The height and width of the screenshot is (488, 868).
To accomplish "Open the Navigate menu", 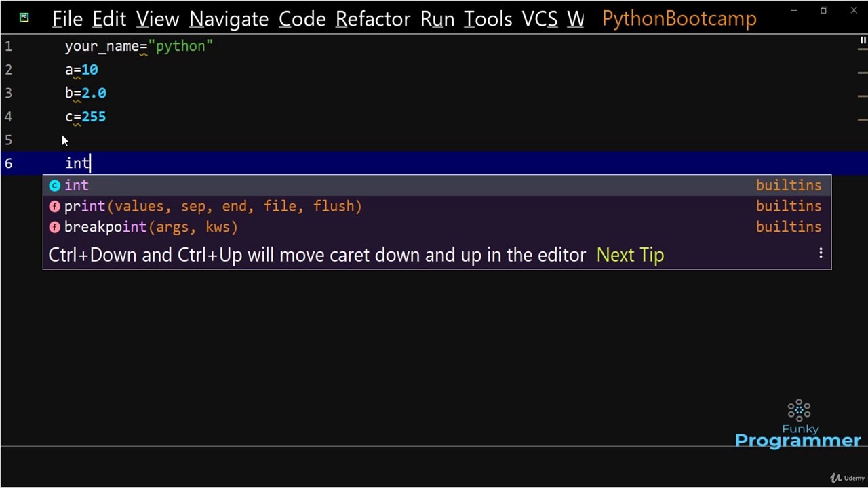I will pyautogui.click(x=229, y=19).
